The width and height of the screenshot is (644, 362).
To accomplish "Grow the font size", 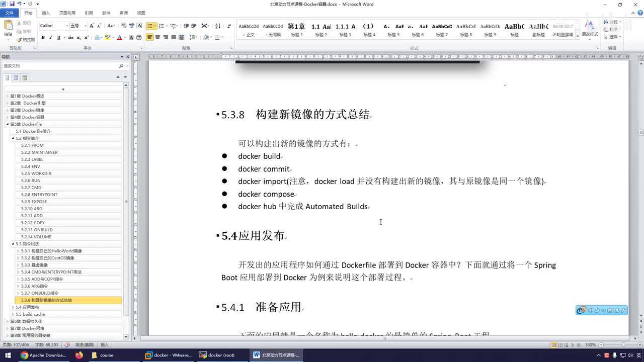I will click(x=92, y=26).
